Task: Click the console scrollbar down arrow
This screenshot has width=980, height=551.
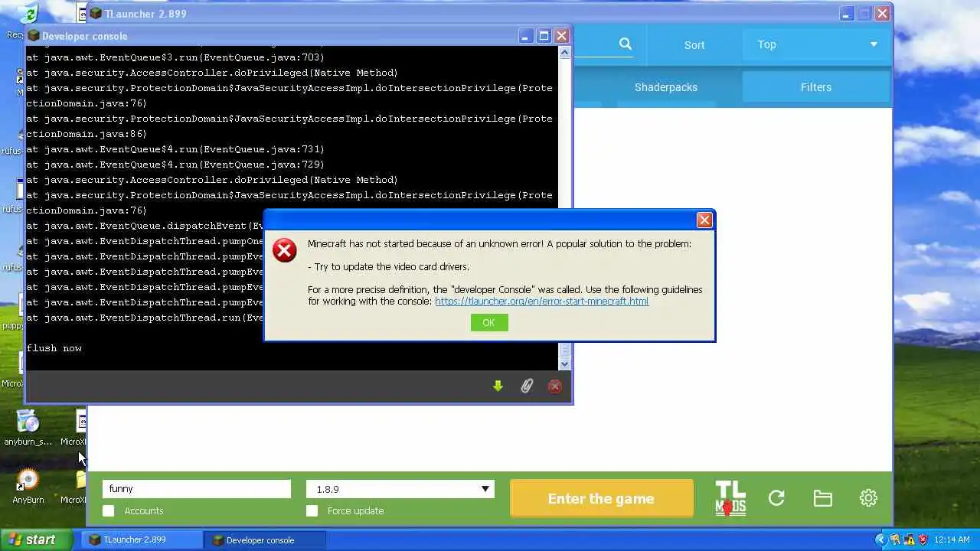Action: pyautogui.click(x=565, y=364)
